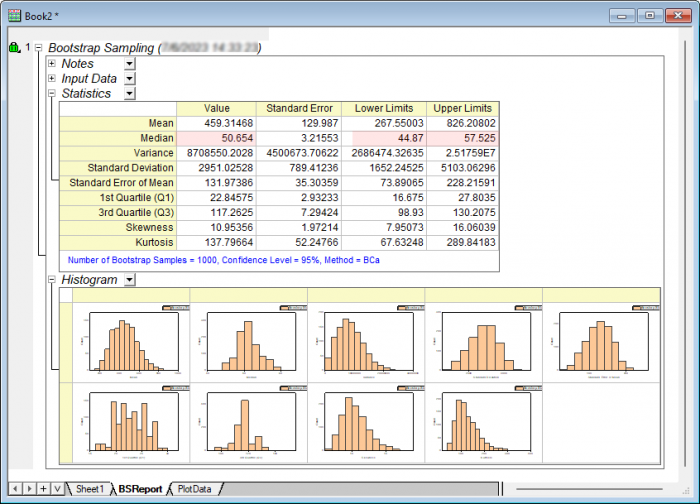Open the Input Data dropdown arrow menu
Viewport: 700px width, 504px height.
coord(129,78)
